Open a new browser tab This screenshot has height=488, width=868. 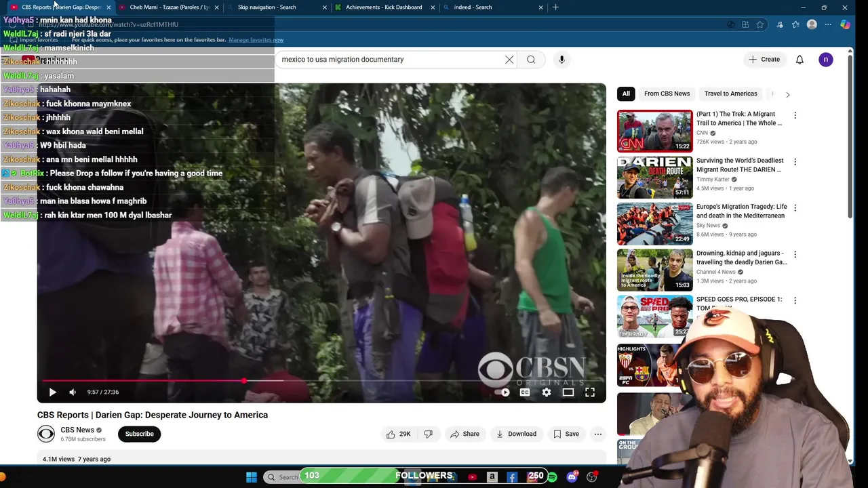coord(555,7)
